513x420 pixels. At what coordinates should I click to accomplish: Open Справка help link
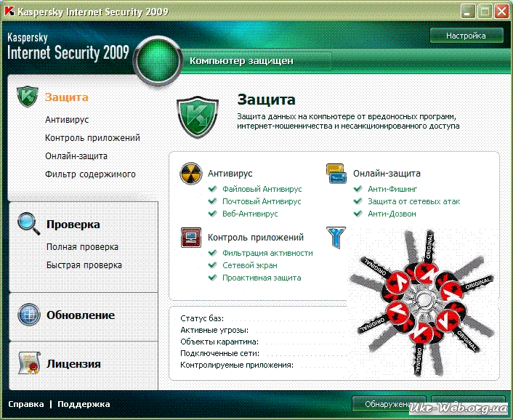(26, 404)
